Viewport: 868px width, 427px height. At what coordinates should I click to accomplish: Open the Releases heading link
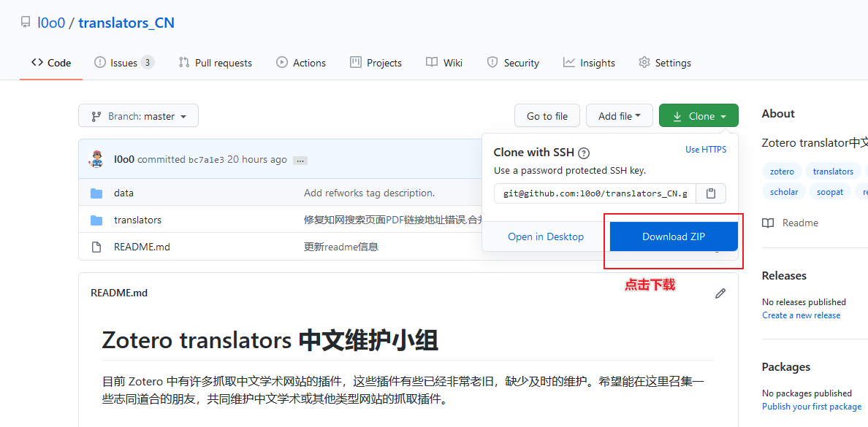tap(784, 275)
